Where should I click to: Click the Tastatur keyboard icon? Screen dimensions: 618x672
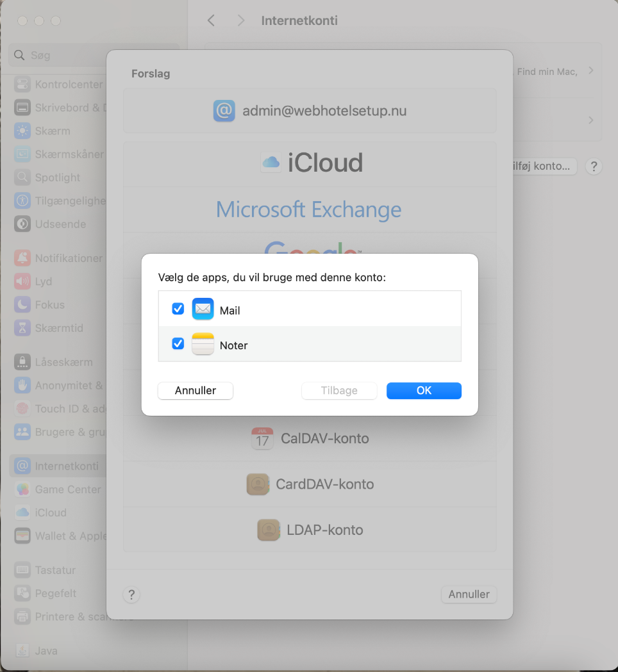pyautogui.click(x=22, y=570)
